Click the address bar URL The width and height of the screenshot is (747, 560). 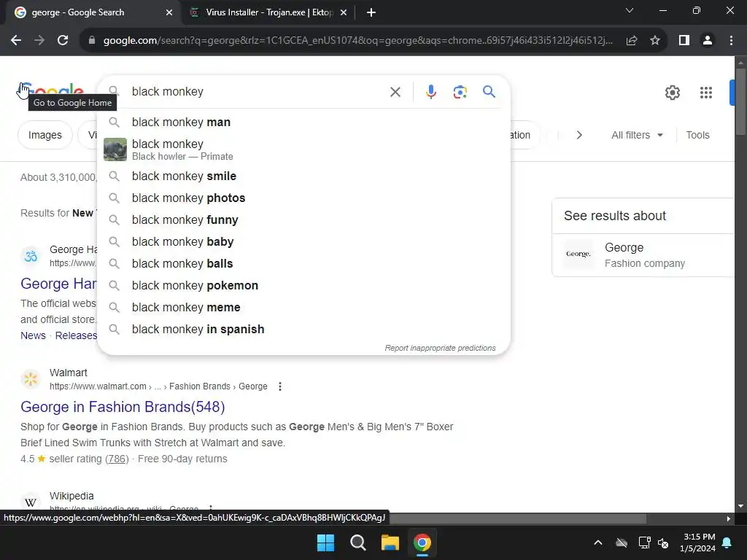point(357,41)
